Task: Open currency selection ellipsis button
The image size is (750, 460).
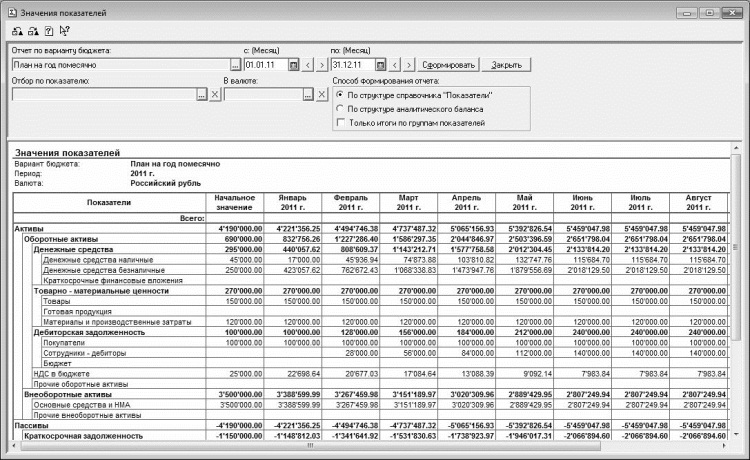Action: [x=309, y=95]
